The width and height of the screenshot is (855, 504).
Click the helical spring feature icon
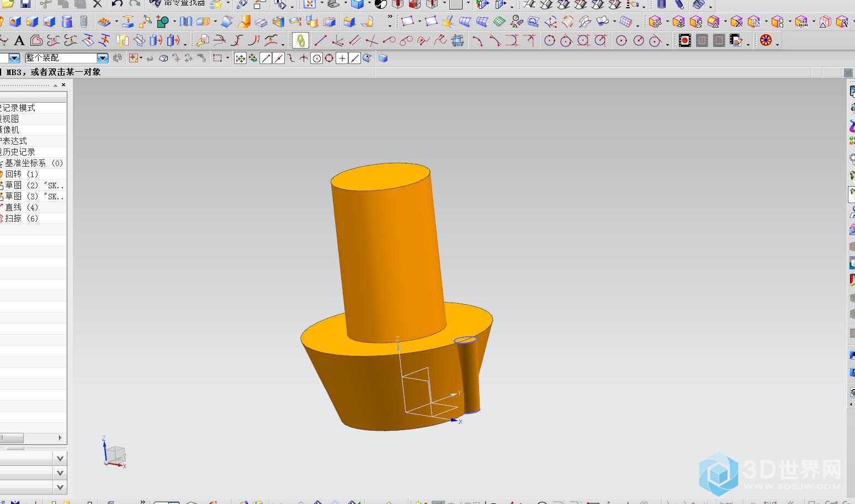[84, 22]
